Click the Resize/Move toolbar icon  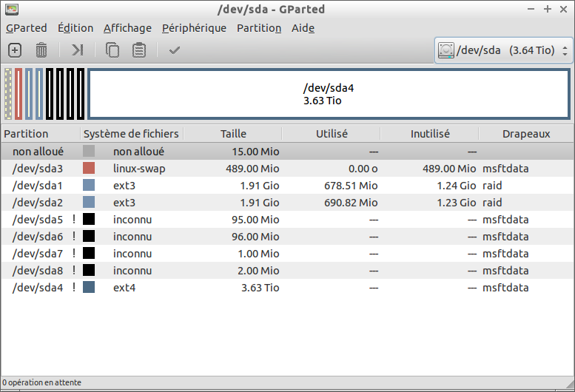point(78,50)
